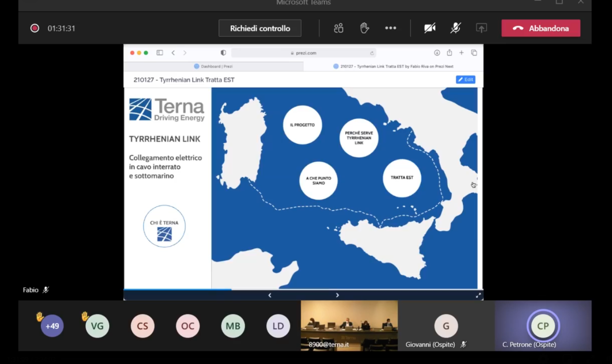Click the browser back arrow
This screenshot has height=364, width=612.
[x=173, y=53]
